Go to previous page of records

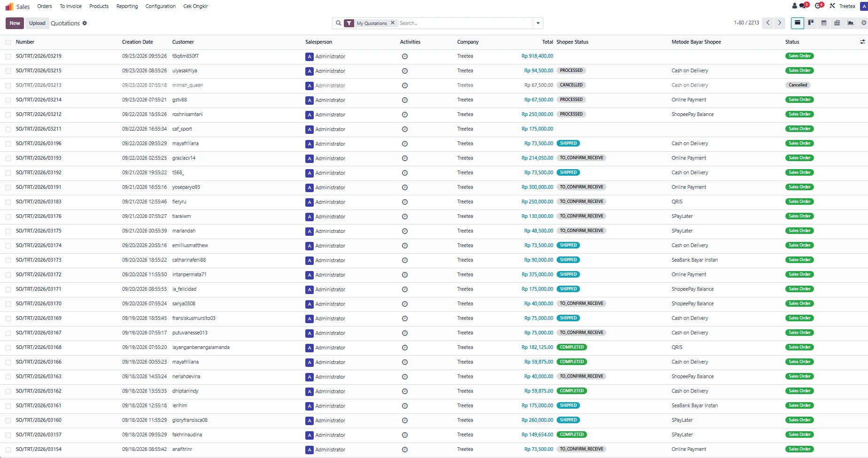(768, 23)
